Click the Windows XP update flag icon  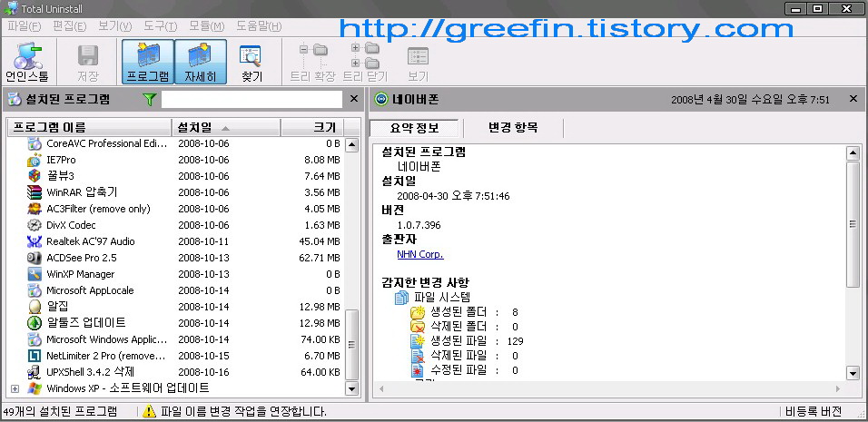[35, 388]
